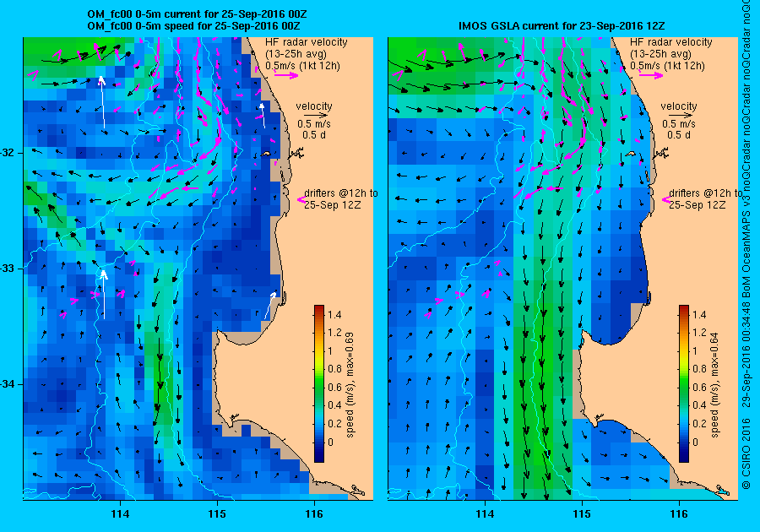Click '(13-25h avg)' text in right map
The image size is (760, 532).
tap(660, 54)
